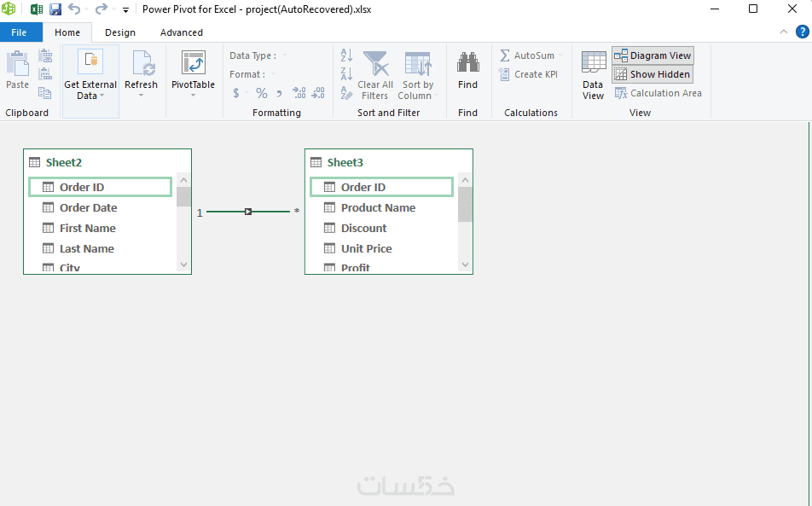The width and height of the screenshot is (812, 506).
Task: Click Sheet3 scrollbar thumb
Action: [465, 204]
